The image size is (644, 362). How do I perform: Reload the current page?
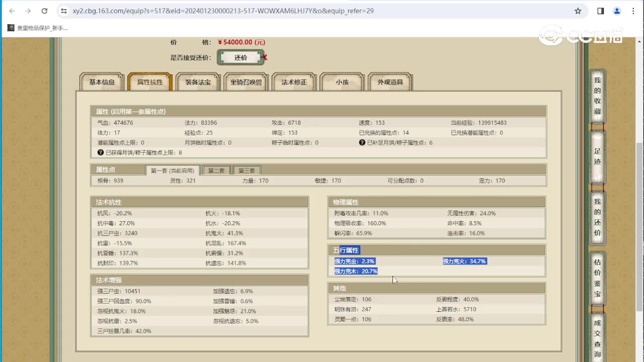(44, 11)
